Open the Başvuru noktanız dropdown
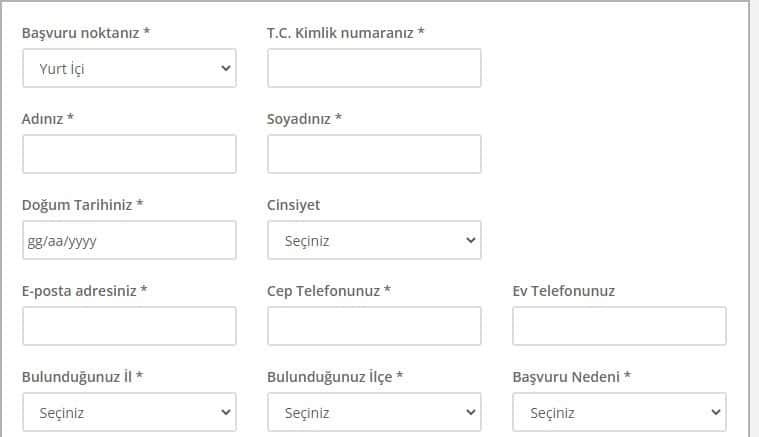The width and height of the screenshot is (759, 437). click(129, 69)
